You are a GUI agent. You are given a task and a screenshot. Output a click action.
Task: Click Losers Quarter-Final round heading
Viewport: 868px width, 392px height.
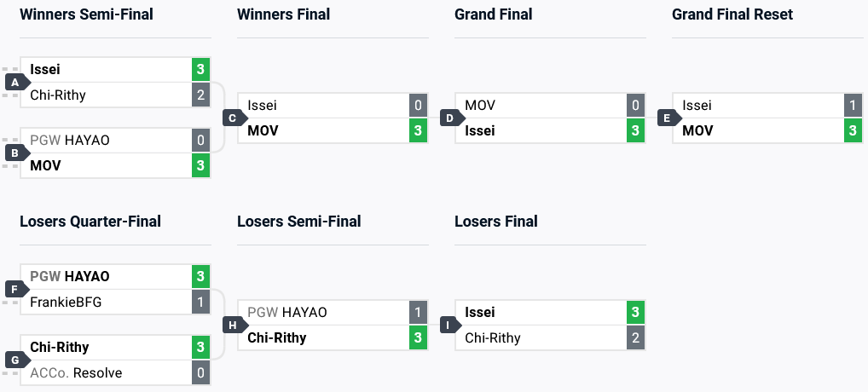click(x=90, y=222)
